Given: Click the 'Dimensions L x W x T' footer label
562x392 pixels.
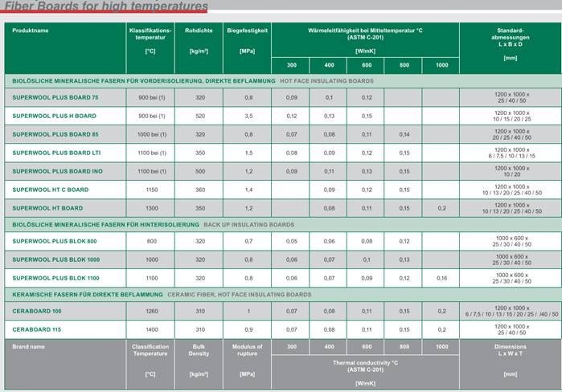Looking at the screenshot, I should click(510, 350).
